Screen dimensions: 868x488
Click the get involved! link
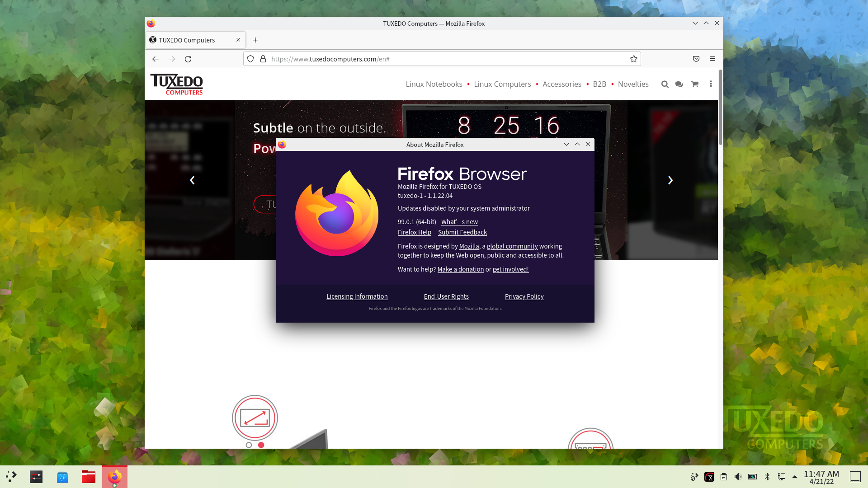510,269
